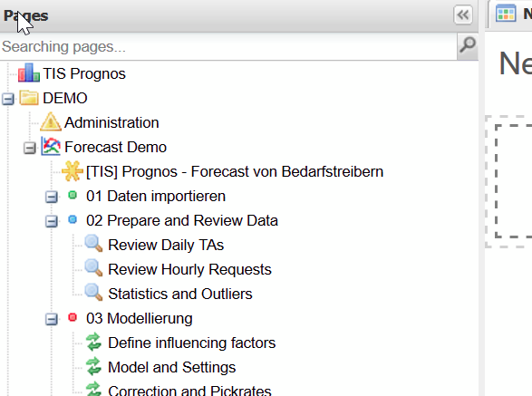Collapse the 03 Modellierung node
This screenshot has width=532, height=396.
click(52, 319)
